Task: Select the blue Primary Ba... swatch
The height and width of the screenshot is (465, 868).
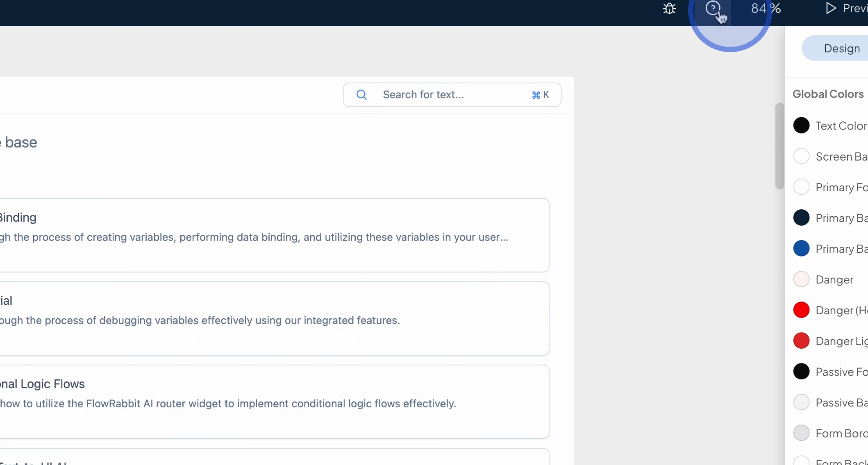Action: [x=801, y=248]
